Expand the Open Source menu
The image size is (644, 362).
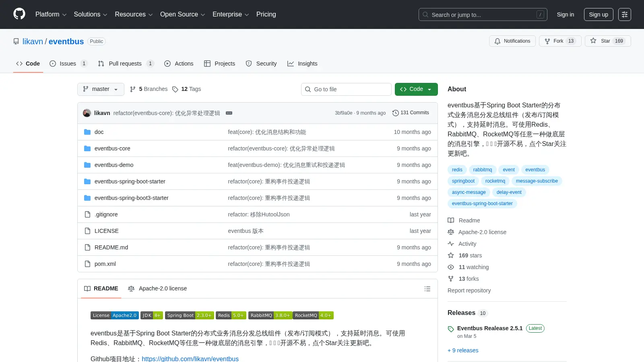tap(182, 14)
